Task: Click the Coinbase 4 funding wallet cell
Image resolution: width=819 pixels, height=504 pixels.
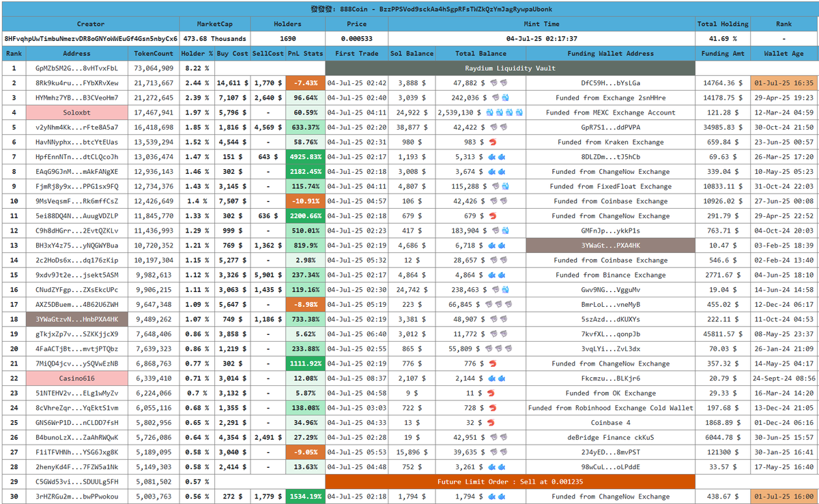Action: click(x=611, y=423)
